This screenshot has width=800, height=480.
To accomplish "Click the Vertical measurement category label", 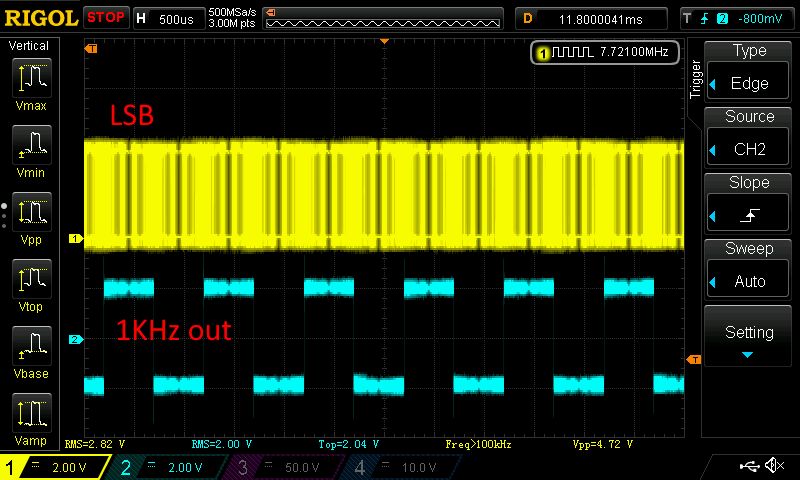I will pyautogui.click(x=29, y=46).
